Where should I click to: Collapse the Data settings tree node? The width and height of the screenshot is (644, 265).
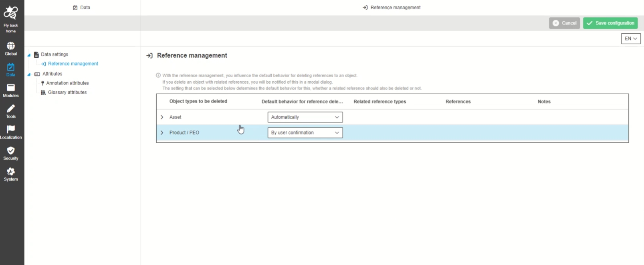29,55
